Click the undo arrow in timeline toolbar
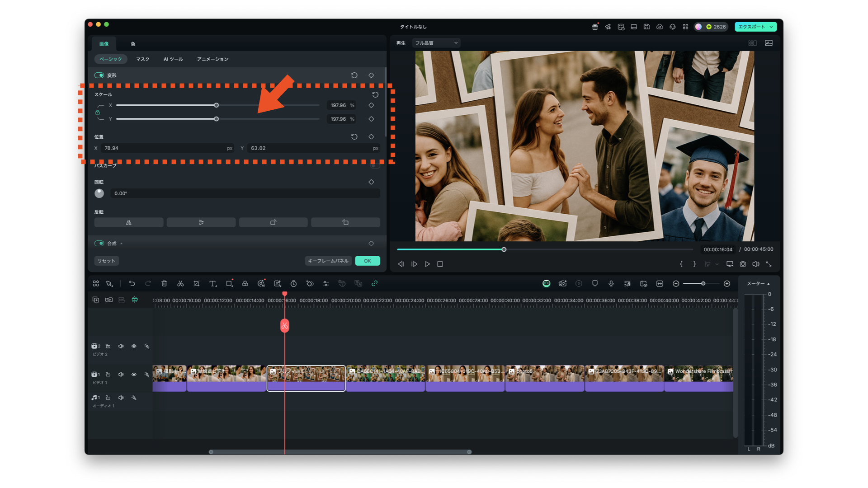The height and width of the screenshot is (488, 868). coord(132,283)
